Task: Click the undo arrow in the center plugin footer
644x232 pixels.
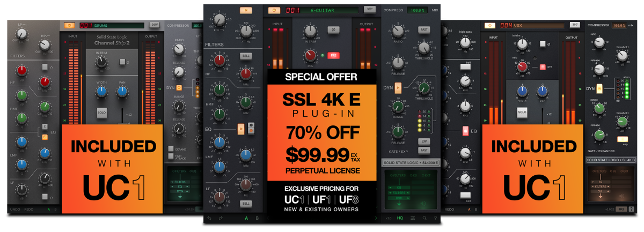Action: pos(209,218)
